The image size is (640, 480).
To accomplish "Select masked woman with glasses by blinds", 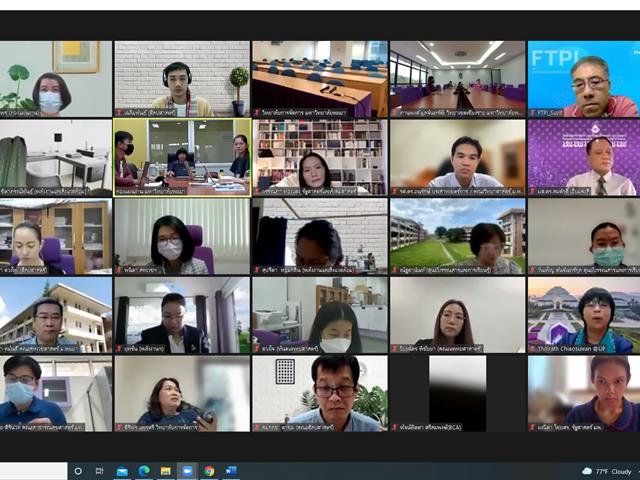I will click(182, 236).
